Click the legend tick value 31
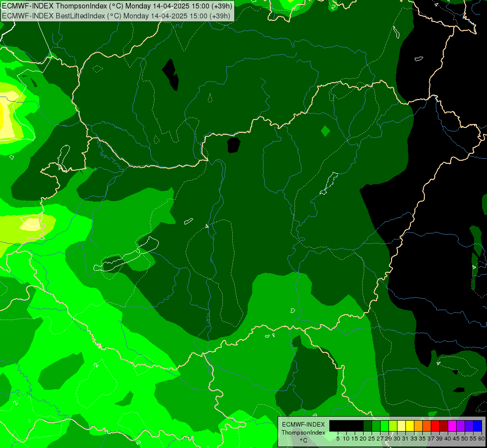The image size is (487, 448). 405,439
